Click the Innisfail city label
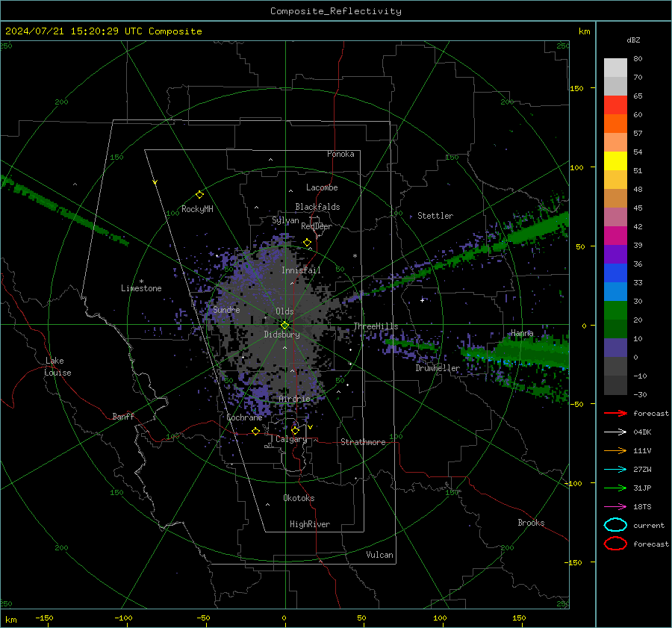Image resolution: width=672 pixels, height=628 pixels. tap(301, 270)
